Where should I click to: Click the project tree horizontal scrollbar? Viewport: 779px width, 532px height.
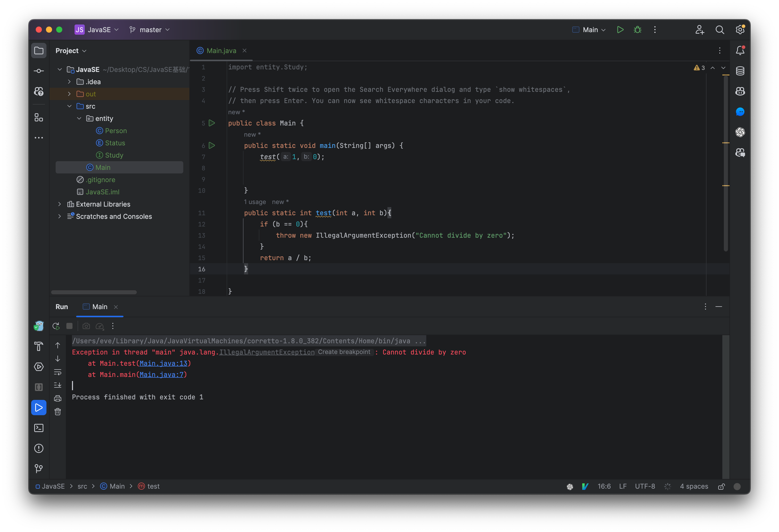(x=94, y=292)
